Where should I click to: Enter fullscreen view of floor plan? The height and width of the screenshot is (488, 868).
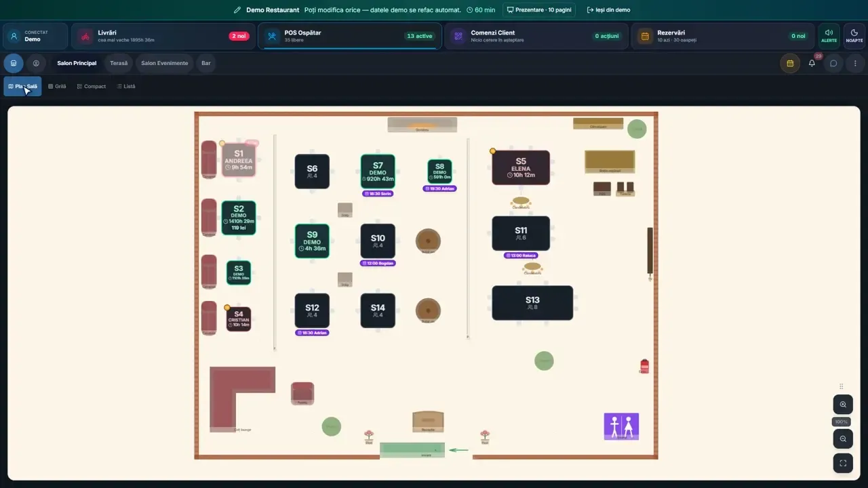click(843, 463)
